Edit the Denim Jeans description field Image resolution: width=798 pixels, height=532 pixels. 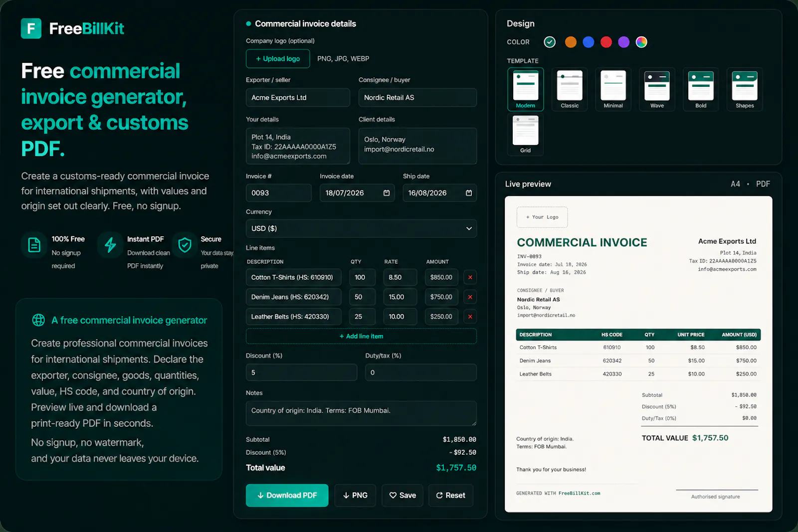pyautogui.click(x=294, y=297)
